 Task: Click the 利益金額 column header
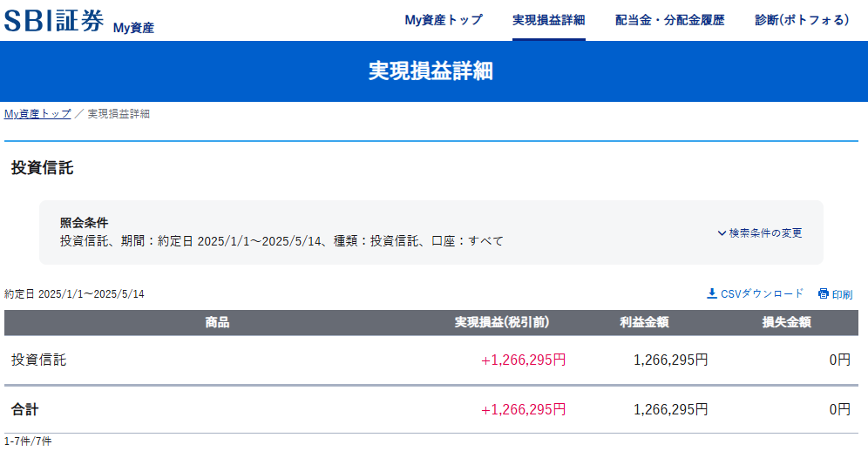click(x=644, y=322)
